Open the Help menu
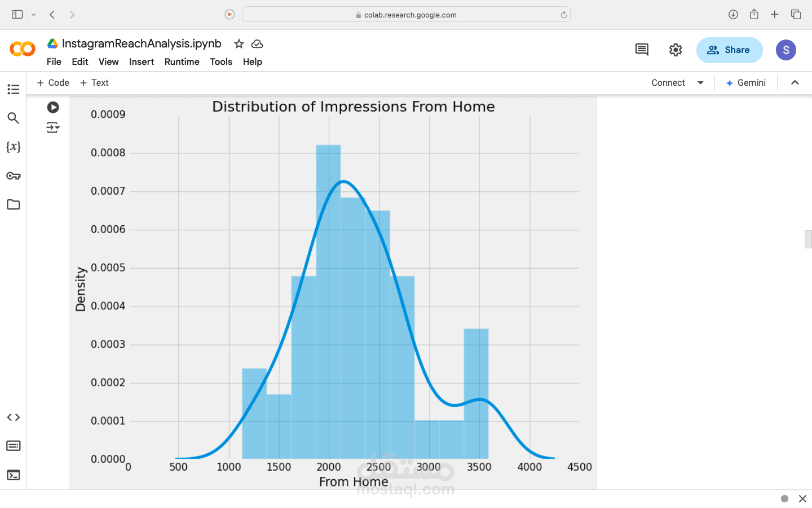 (x=253, y=62)
